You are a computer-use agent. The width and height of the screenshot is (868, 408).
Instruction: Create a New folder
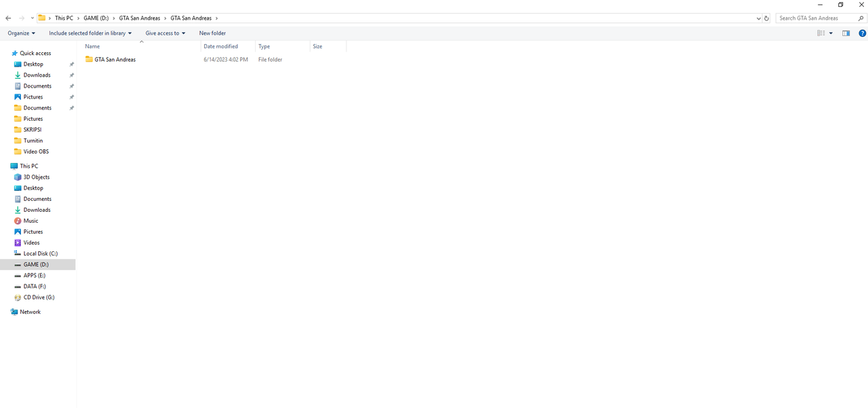click(x=212, y=33)
